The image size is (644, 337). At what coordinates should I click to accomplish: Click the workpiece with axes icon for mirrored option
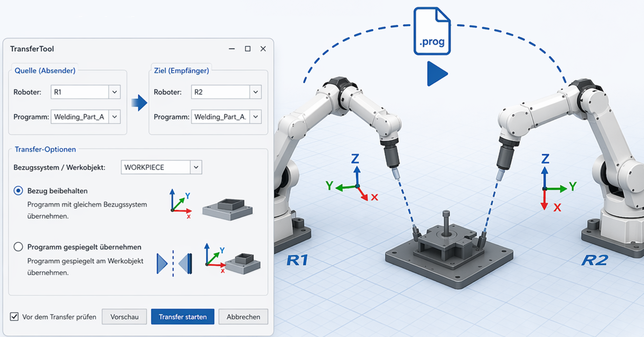click(232, 259)
